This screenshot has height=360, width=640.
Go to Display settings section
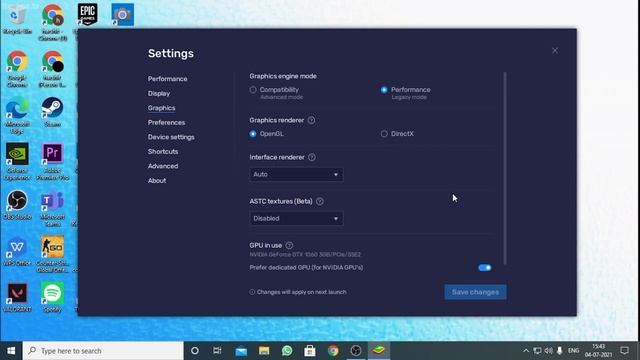point(159,93)
